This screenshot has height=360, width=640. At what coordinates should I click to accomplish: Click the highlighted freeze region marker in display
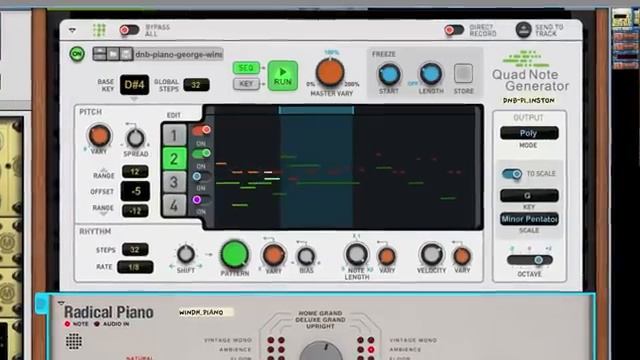(316, 110)
